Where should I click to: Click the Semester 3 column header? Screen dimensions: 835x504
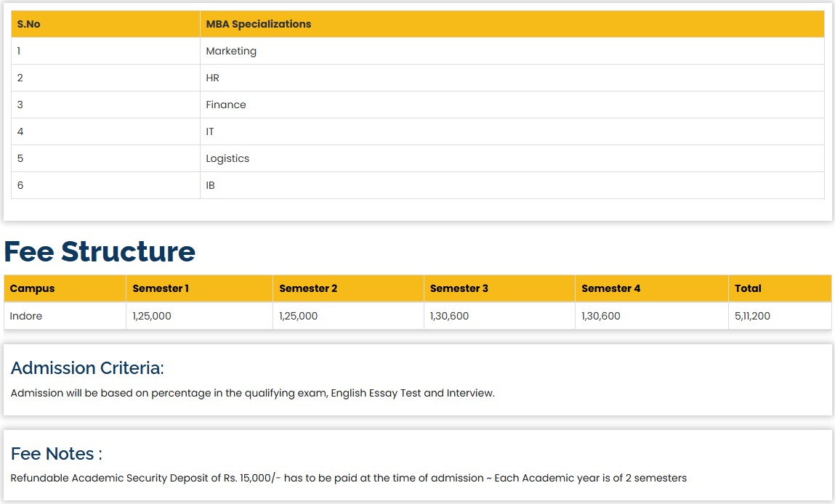459,288
